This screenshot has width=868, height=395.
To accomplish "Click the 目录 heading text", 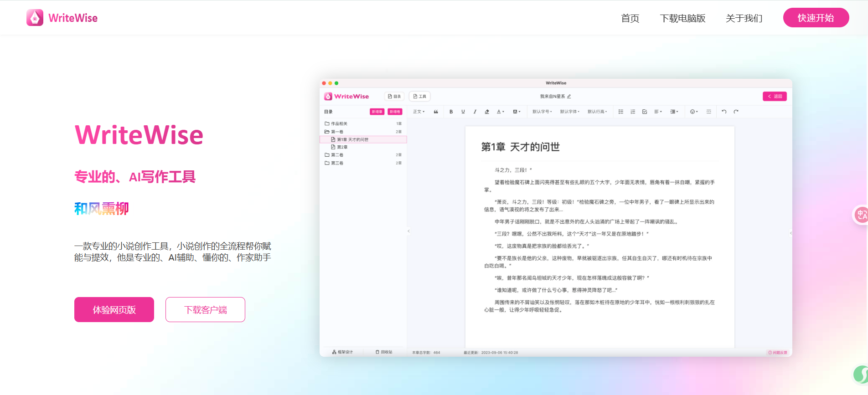I will click(x=328, y=112).
